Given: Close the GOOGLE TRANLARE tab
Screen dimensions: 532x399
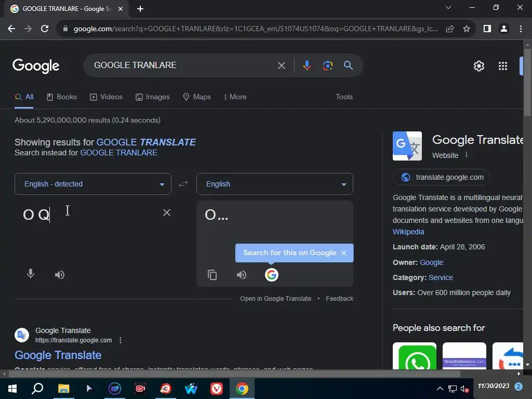Looking at the screenshot, I should click(x=121, y=9).
